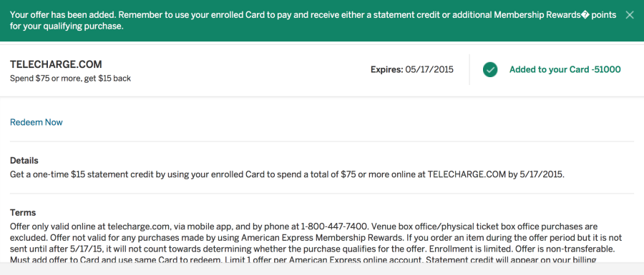This screenshot has height=275, width=644.
Task: Select the Details section heading
Action: point(24,160)
